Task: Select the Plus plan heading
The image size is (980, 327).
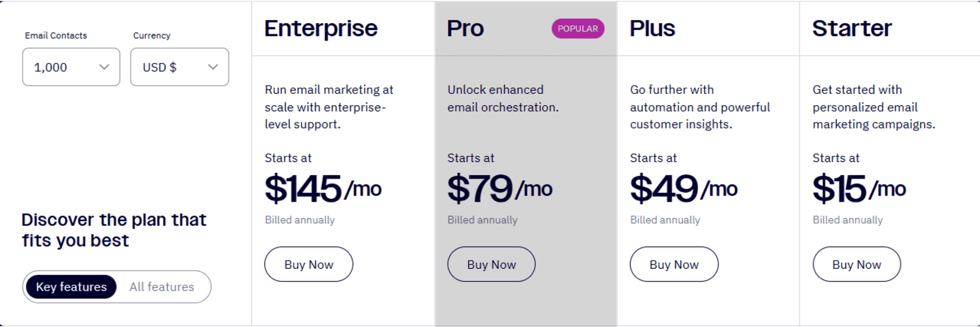Action: pyautogui.click(x=652, y=28)
